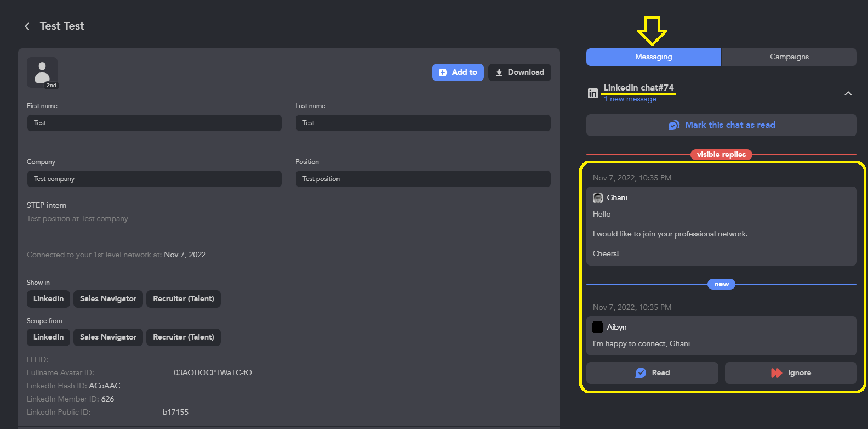Click the plus icon in the Add to button
Image resolution: width=868 pixels, height=429 pixels.
click(443, 72)
